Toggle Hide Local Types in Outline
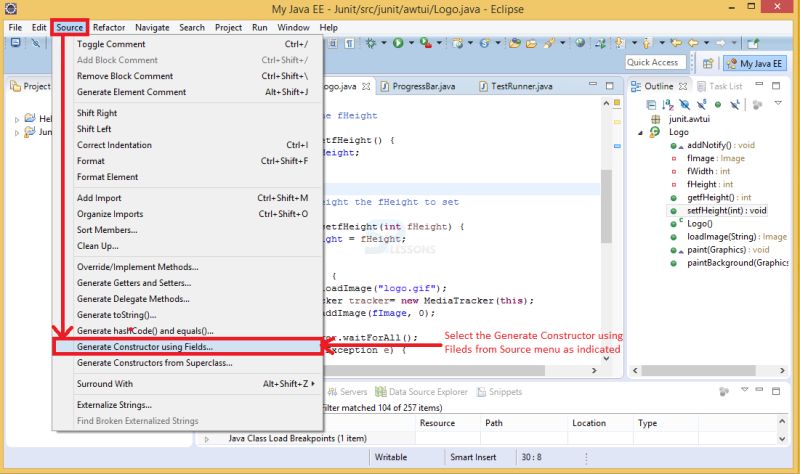 (735, 105)
